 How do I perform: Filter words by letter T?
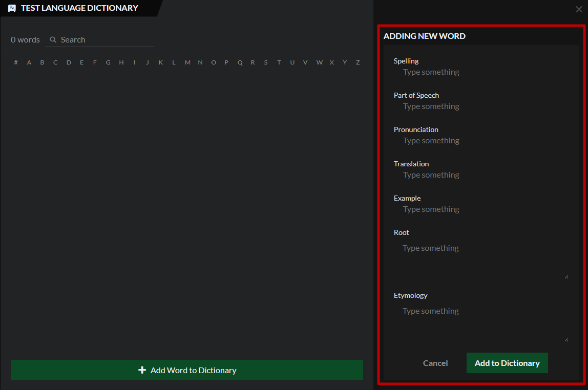[x=279, y=62]
